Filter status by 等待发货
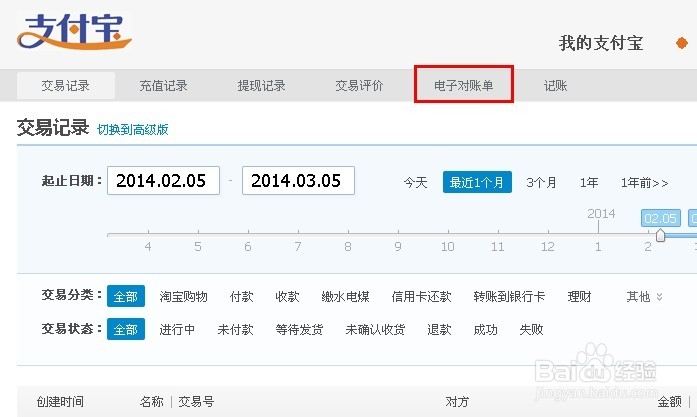This screenshot has height=417, width=697. (299, 329)
